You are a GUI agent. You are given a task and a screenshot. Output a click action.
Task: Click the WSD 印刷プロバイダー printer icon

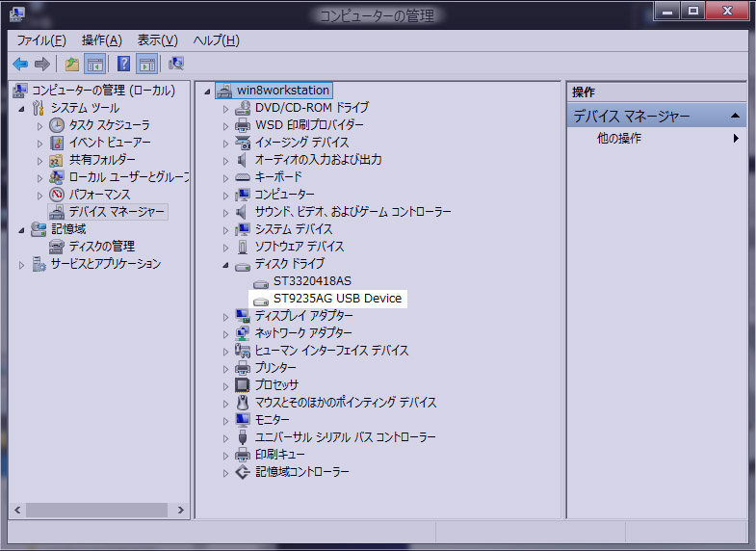[243, 125]
